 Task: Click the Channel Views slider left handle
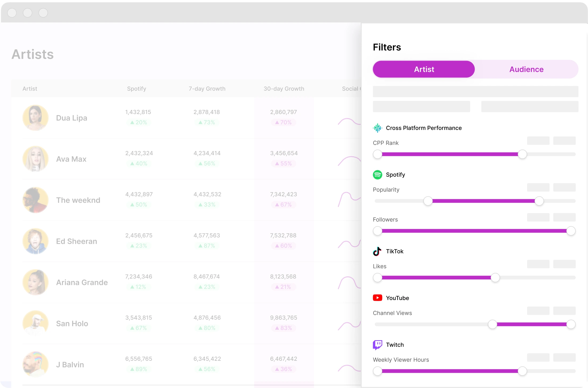pyautogui.click(x=492, y=324)
